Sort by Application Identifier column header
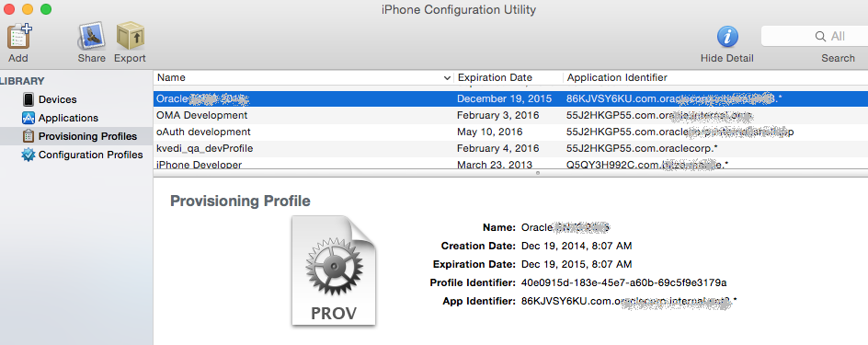 [x=715, y=77]
